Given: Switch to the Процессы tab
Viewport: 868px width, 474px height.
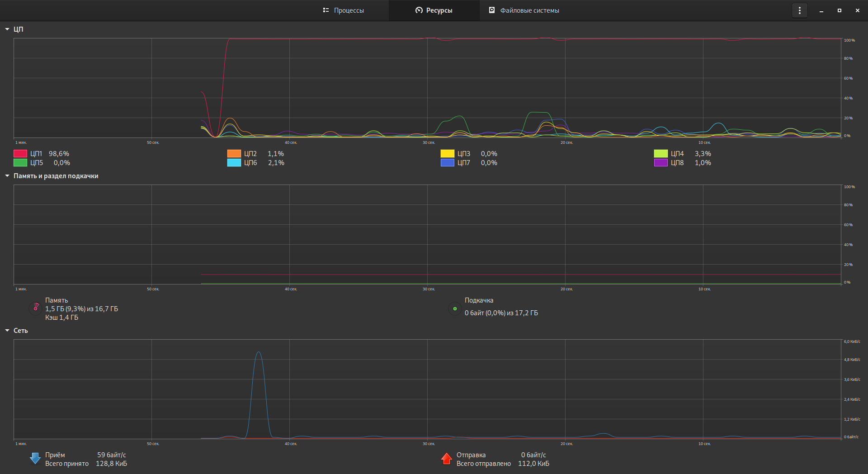Looking at the screenshot, I should pos(344,10).
